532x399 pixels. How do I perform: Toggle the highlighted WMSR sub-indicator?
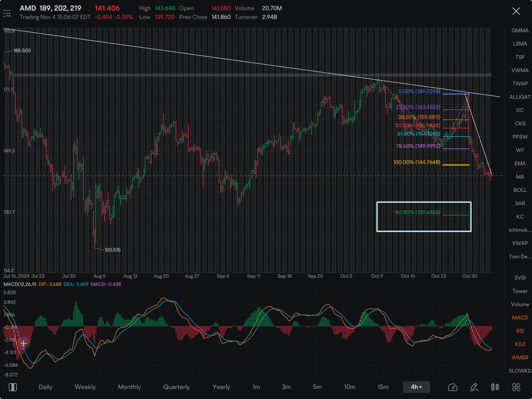pos(520,357)
